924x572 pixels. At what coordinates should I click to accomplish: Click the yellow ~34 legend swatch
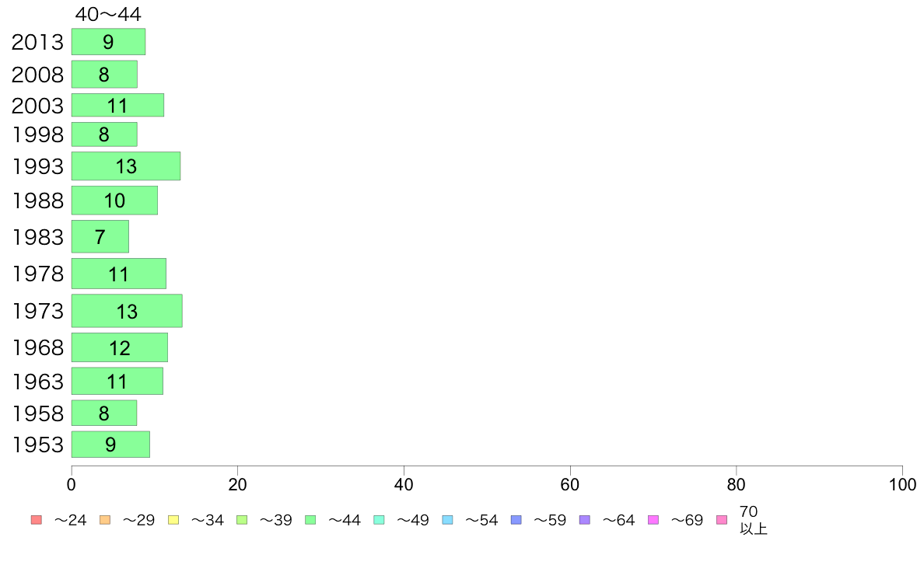pos(173,520)
